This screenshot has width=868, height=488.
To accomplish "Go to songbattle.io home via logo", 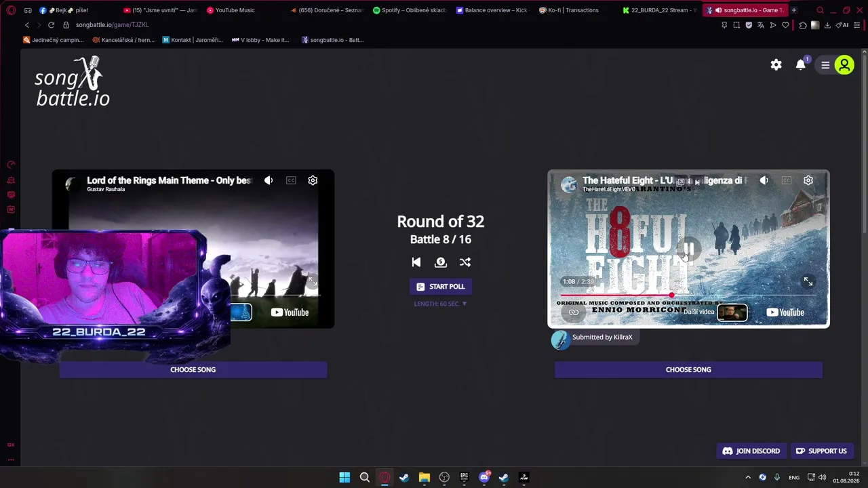I will click(x=73, y=82).
